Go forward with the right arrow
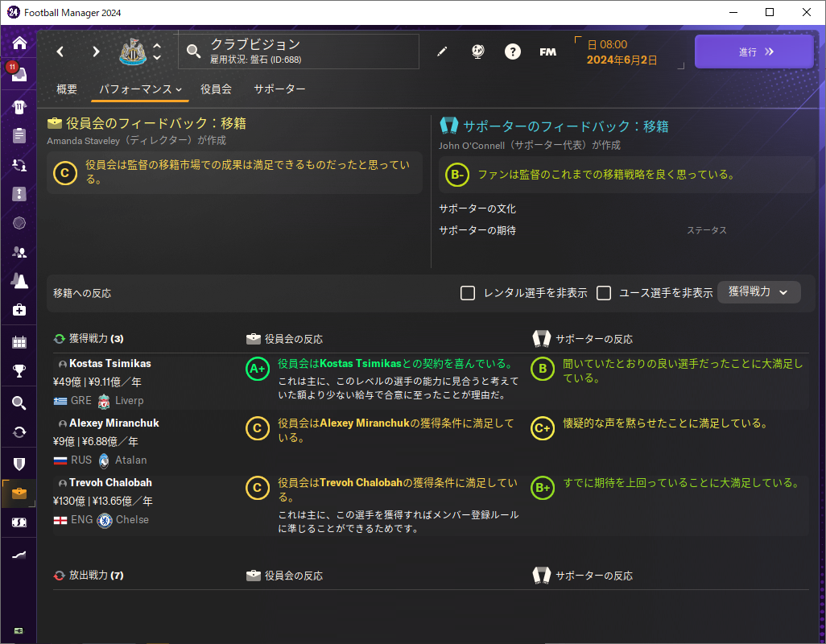The image size is (826, 644). click(96, 52)
